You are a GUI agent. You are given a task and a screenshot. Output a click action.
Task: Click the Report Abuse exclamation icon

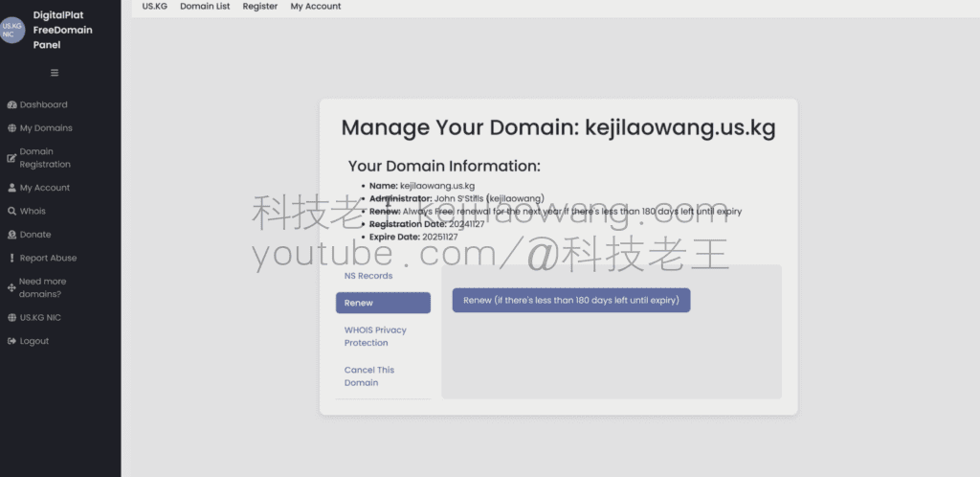[x=11, y=259]
